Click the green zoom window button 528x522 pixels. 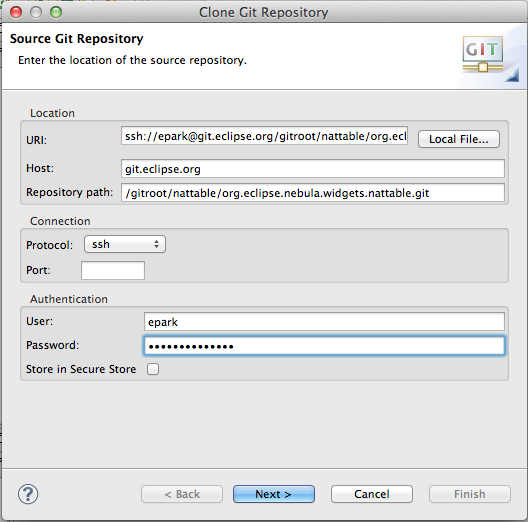[x=56, y=12]
